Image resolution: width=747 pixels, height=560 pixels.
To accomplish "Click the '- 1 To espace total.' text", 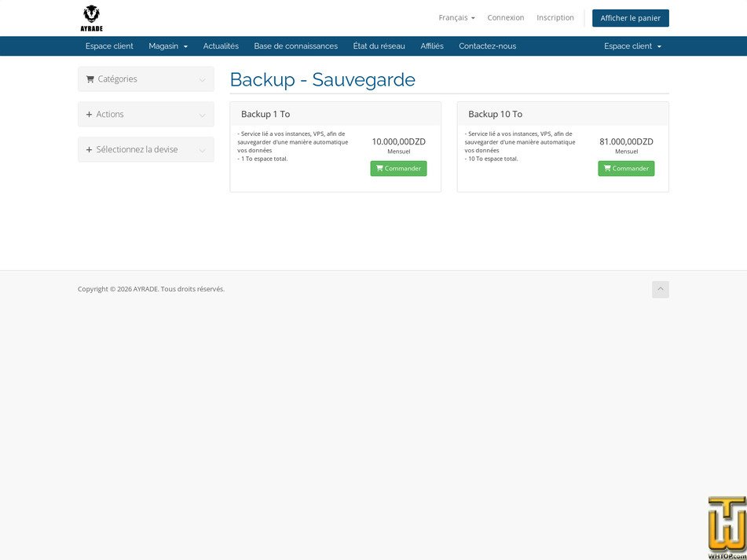I will pos(262,159).
